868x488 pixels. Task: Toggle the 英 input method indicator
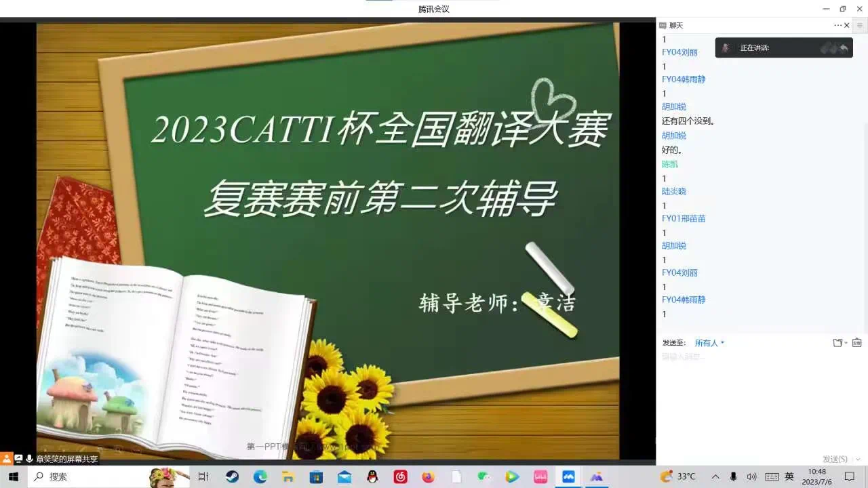click(x=789, y=476)
